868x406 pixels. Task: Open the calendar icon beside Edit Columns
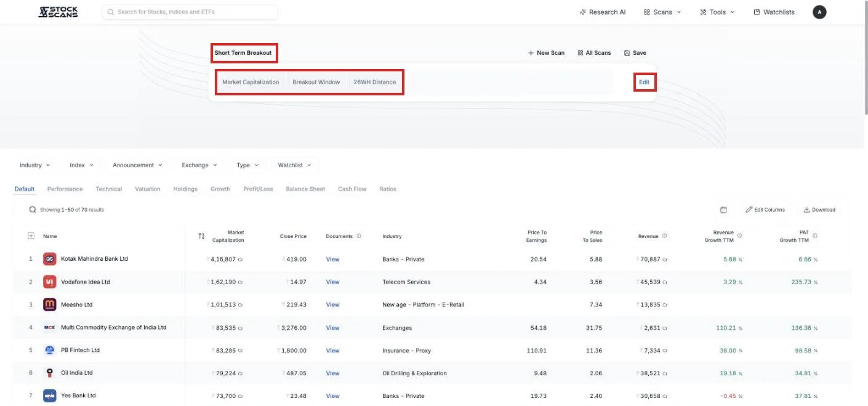point(723,210)
